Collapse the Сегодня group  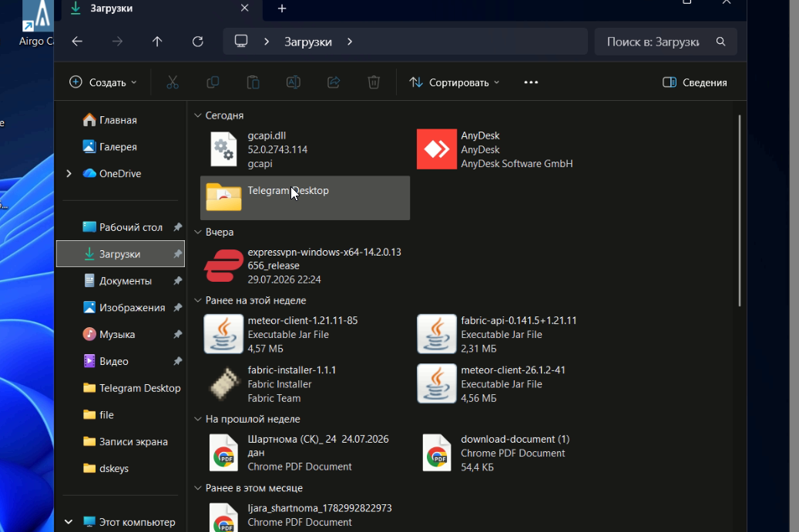[198, 115]
